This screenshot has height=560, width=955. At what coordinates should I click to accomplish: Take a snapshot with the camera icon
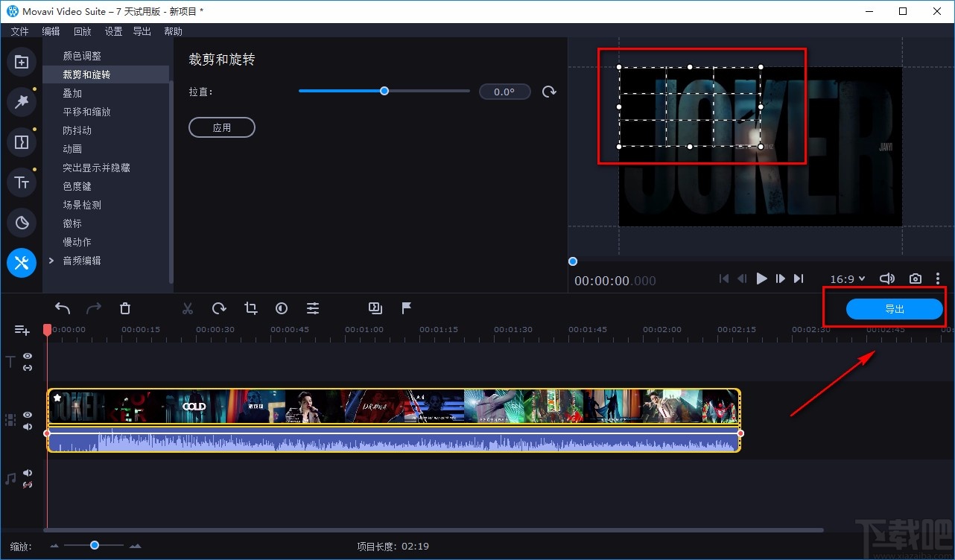916,279
